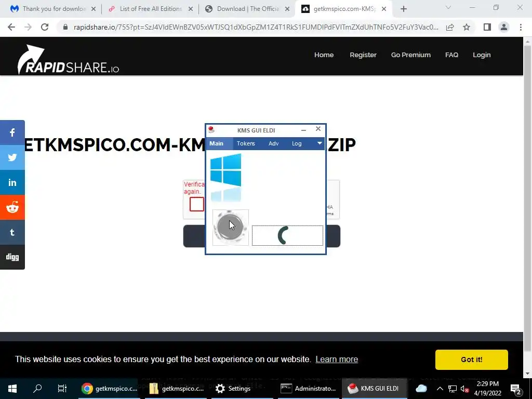532x399 pixels.
Task: Open the muted volume tray icon
Action: [465, 389]
